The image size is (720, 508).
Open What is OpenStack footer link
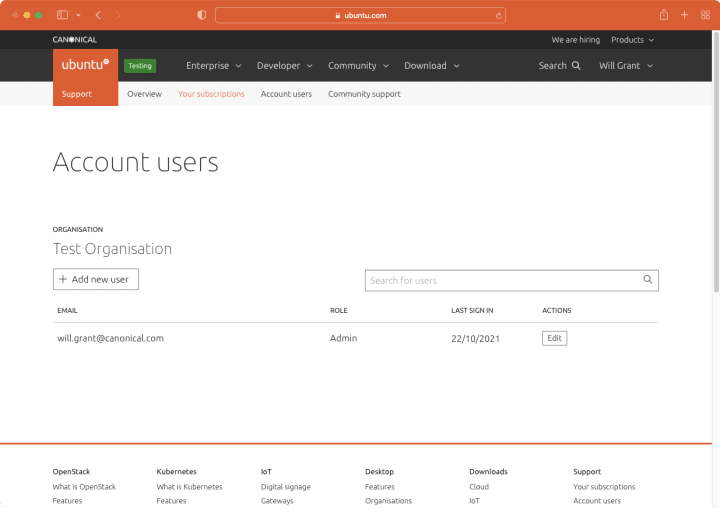(x=84, y=487)
